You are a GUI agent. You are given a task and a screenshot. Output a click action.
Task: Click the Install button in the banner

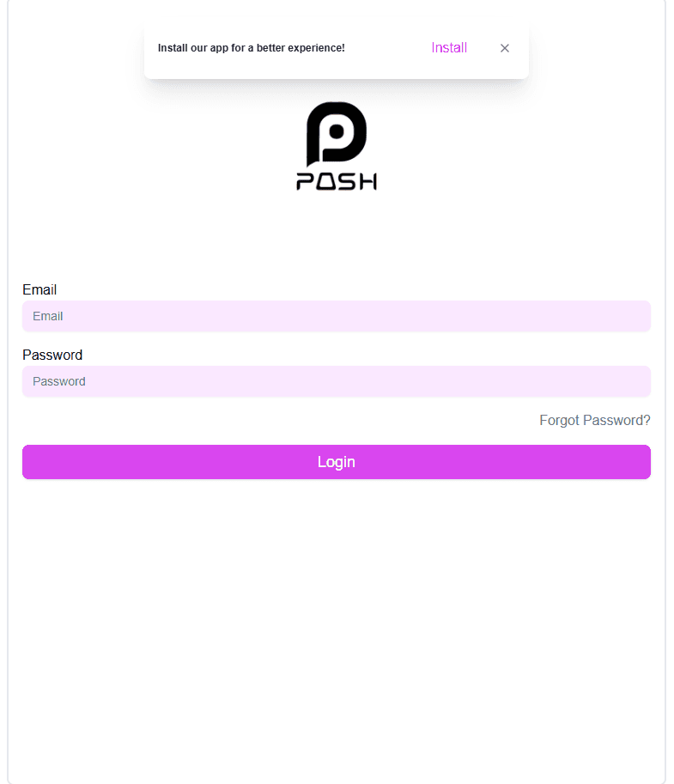449,48
